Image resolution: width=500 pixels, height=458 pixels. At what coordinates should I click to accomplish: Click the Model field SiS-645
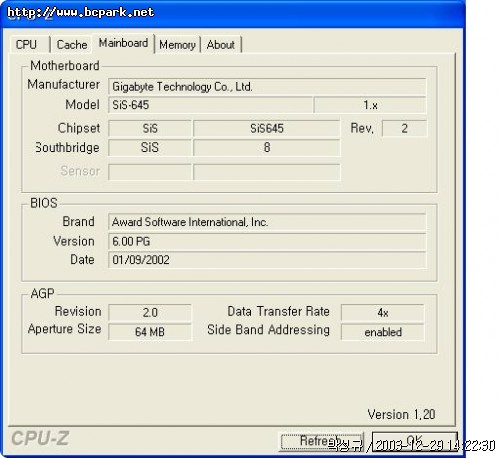click(x=210, y=105)
